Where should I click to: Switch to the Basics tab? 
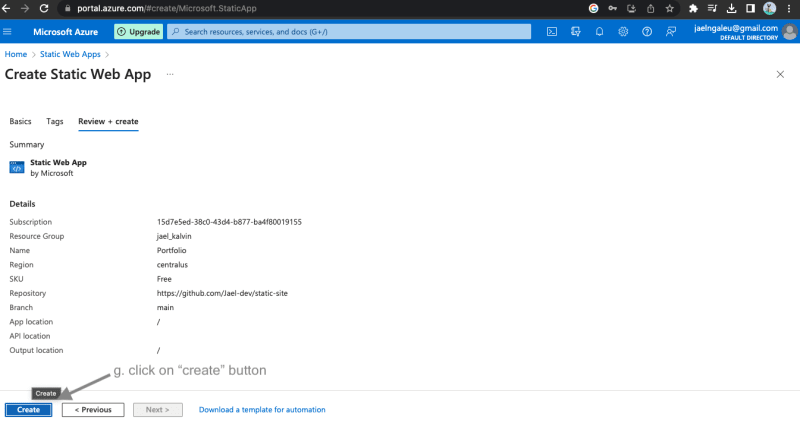[x=20, y=121]
